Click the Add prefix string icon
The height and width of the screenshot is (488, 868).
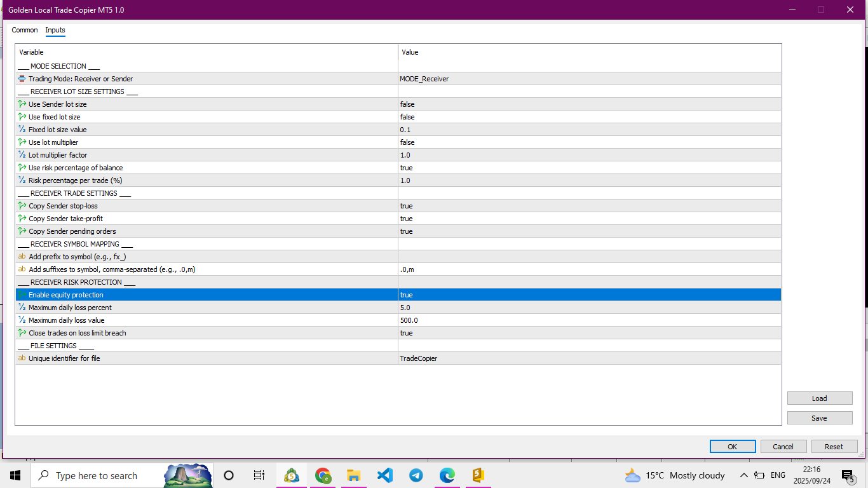pyautogui.click(x=22, y=257)
